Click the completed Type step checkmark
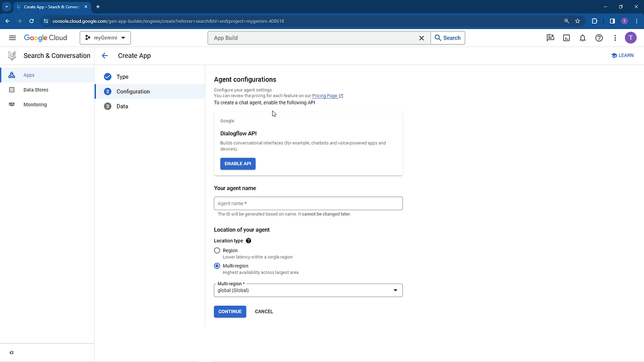 pyautogui.click(x=108, y=77)
